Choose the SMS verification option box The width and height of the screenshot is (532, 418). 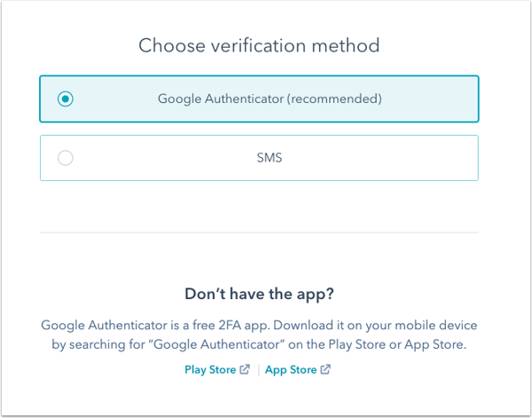[259, 158]
